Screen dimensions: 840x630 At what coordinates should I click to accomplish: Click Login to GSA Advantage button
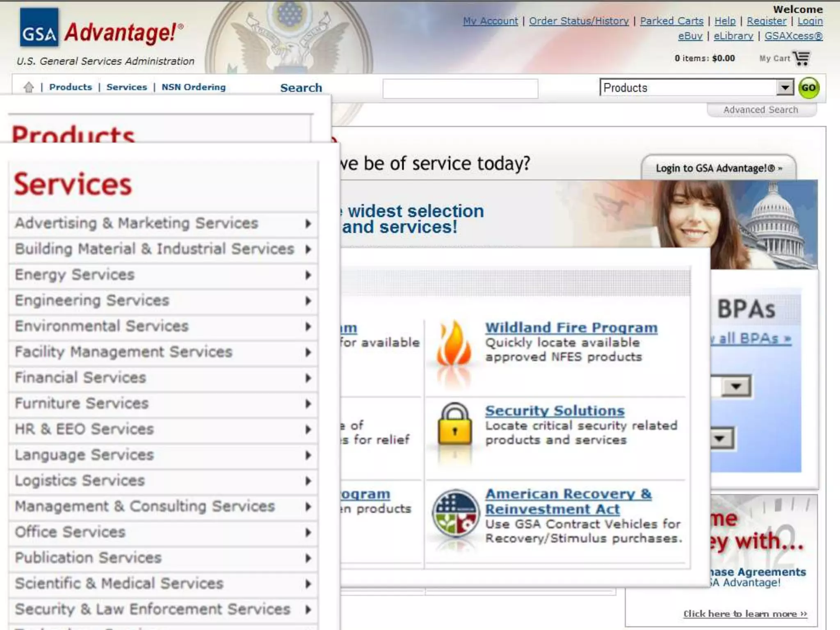[719, 168]
